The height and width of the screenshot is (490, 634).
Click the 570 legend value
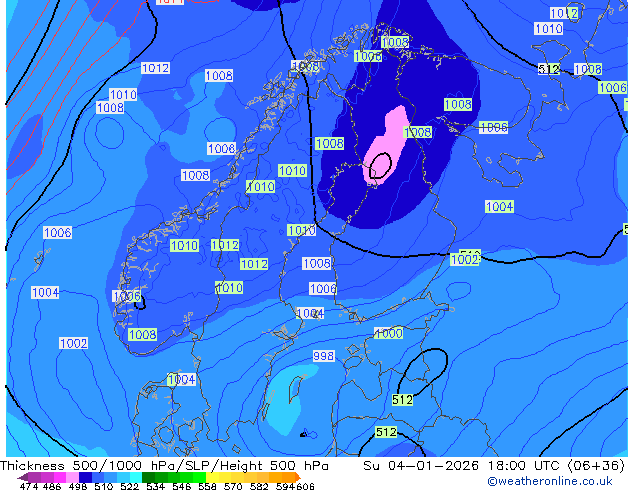(233, 486)
